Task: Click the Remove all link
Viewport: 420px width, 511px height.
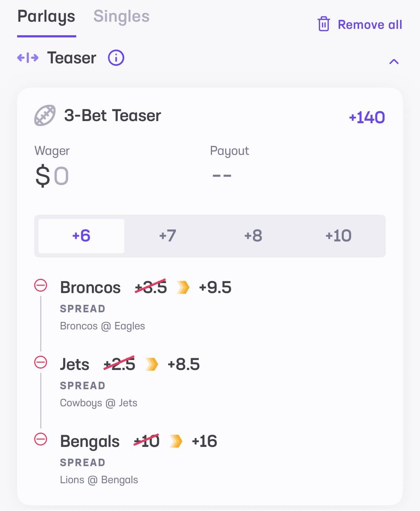Action: point(370,24)
